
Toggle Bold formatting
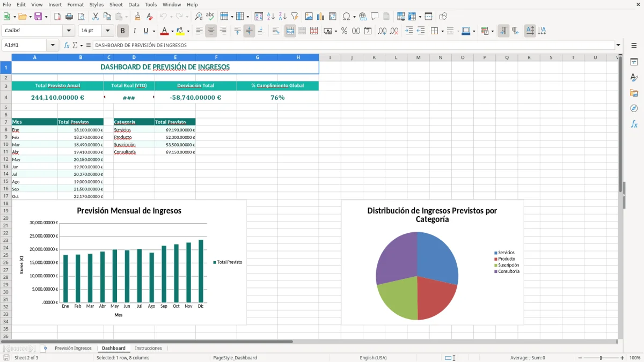coord(122,31)
